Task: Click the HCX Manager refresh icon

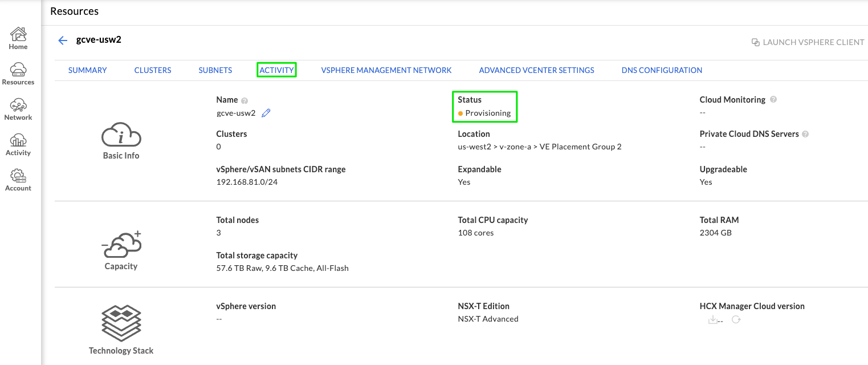Action: coord(736,320)
